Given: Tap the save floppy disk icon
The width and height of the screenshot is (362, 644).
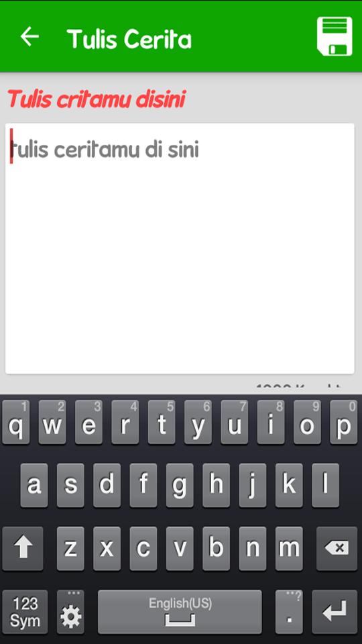Looking at the screenshot, I should point(335,36).
